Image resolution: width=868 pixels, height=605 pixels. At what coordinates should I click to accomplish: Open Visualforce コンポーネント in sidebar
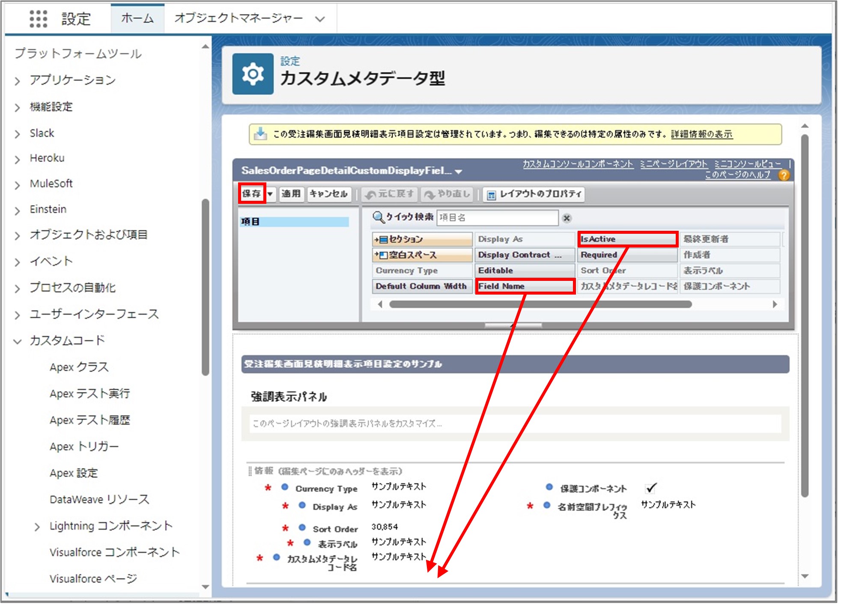[x=114, y=552]
